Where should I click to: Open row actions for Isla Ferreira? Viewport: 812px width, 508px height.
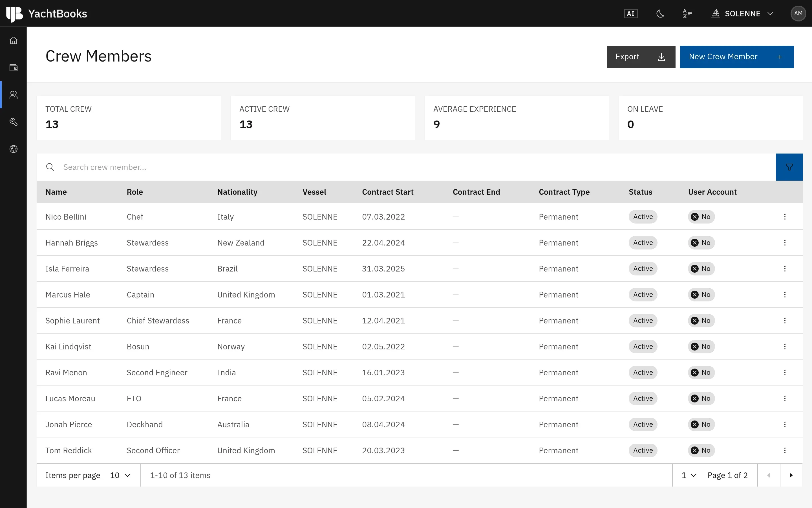pyautogui.click(x=785, y=269)
